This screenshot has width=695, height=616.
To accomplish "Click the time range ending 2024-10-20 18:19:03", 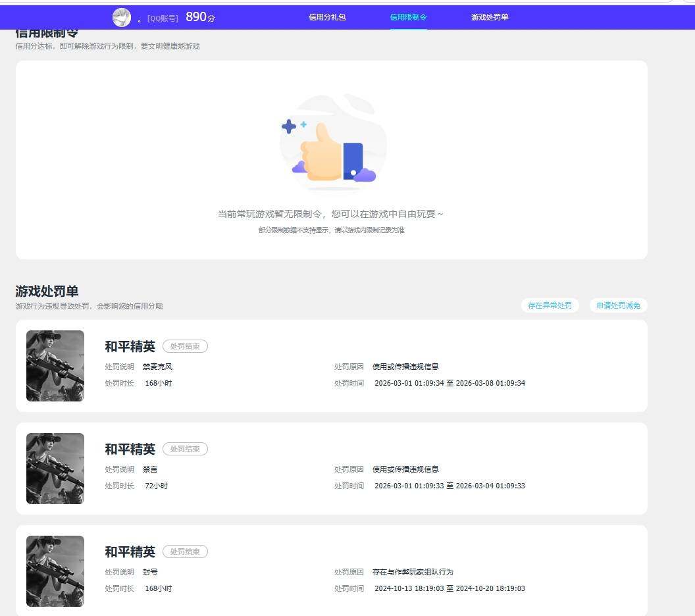I will point(450,588).
